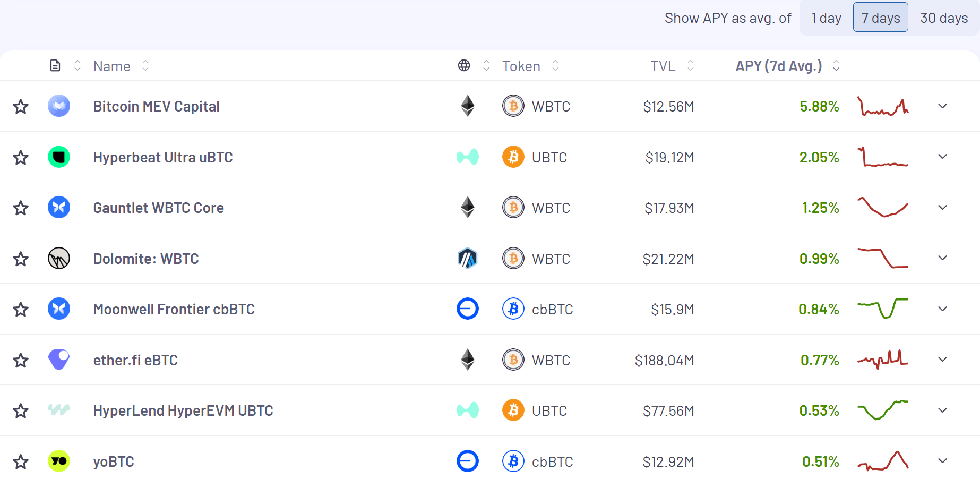Click the Gauntlet WBTC Core protocol logo

[59, 207]
